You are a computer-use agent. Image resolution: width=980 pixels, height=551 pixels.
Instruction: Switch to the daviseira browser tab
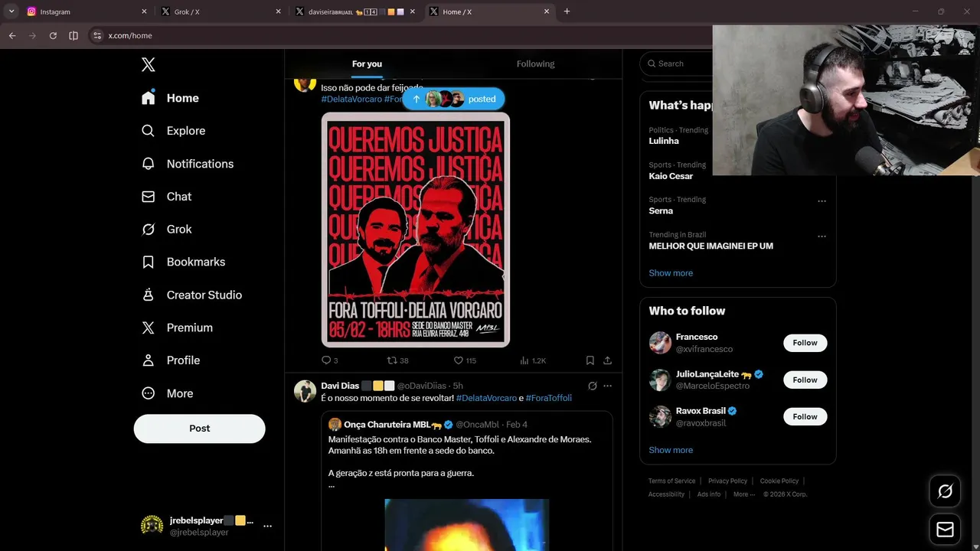(355, 11)
